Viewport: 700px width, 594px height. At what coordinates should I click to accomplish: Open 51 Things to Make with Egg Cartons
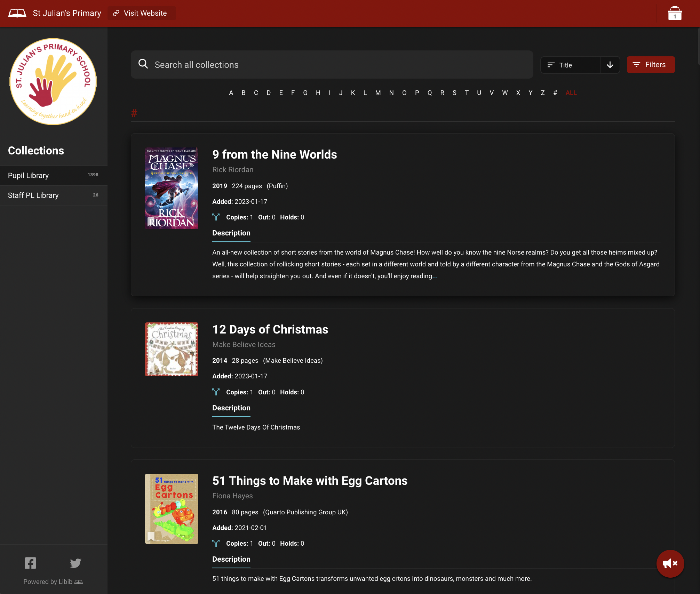pos(310,481)
